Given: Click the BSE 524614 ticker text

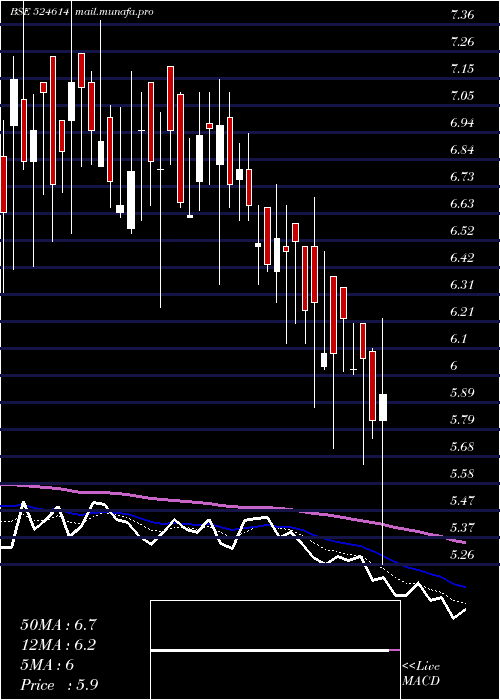Looking at the screenshot, I should pyautogui.click(x=40, y=12).
